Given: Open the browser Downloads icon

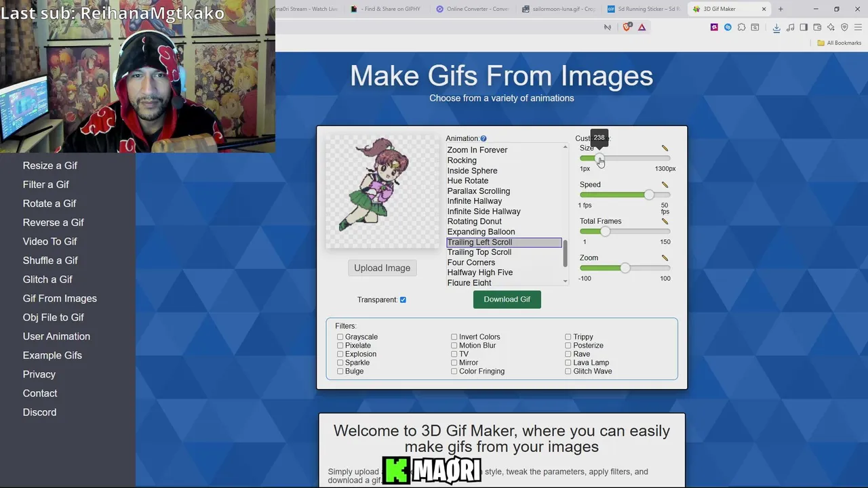Looking at the screenshot, I should point(776,27).
